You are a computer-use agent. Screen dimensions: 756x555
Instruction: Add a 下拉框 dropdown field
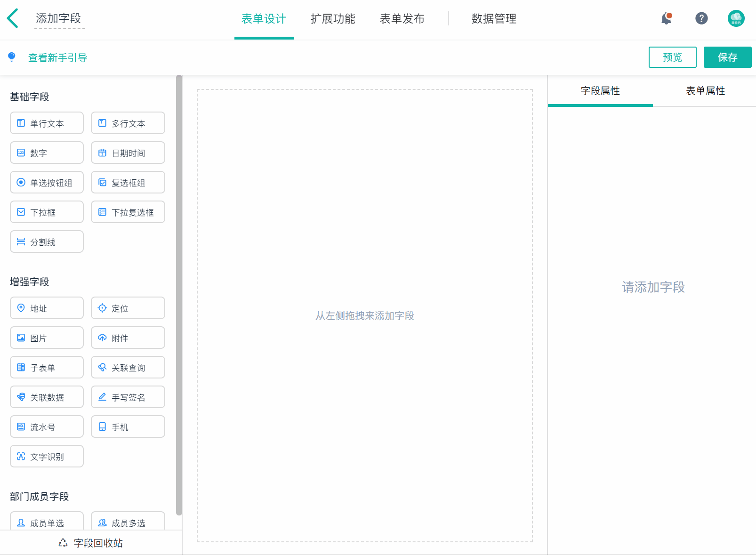point(47,212)
